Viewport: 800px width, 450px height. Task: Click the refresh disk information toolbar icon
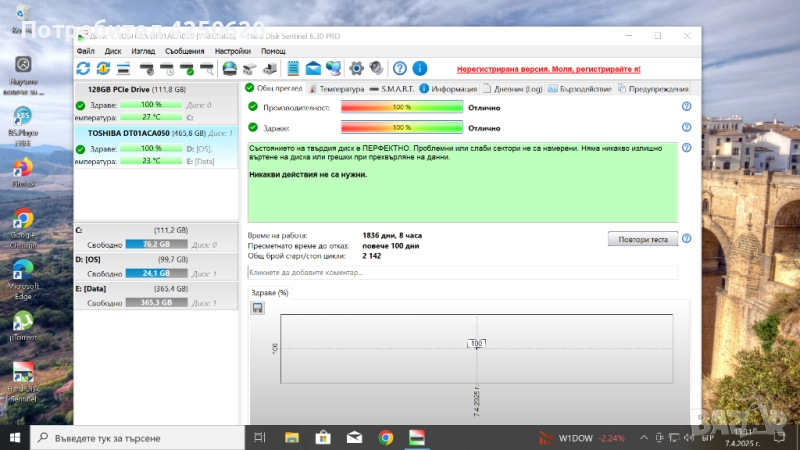point(83,68)
